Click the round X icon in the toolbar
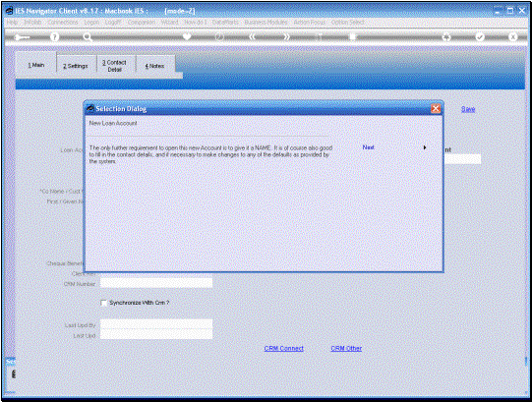The image size is (532, 402). pyautogui.click(x=513, y=36)
